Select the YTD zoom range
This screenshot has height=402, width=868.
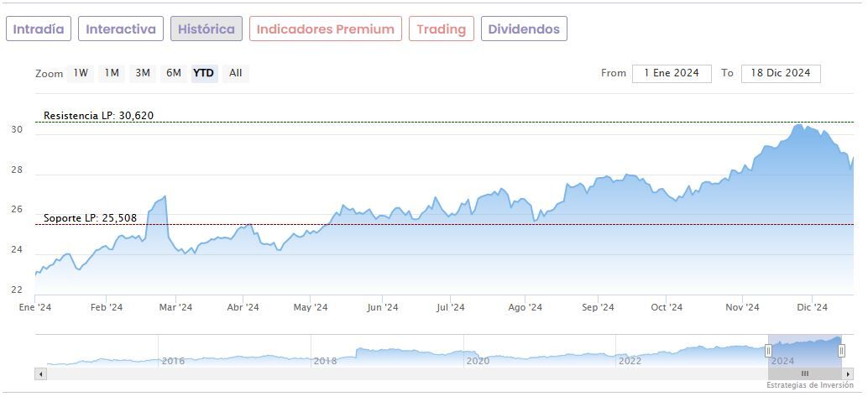click(203, 73)
